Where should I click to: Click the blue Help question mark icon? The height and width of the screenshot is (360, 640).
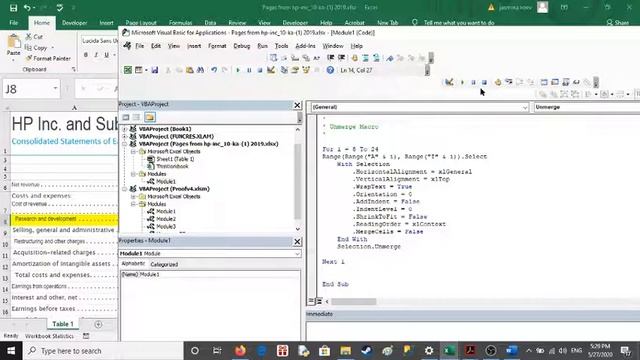(330, 70)
